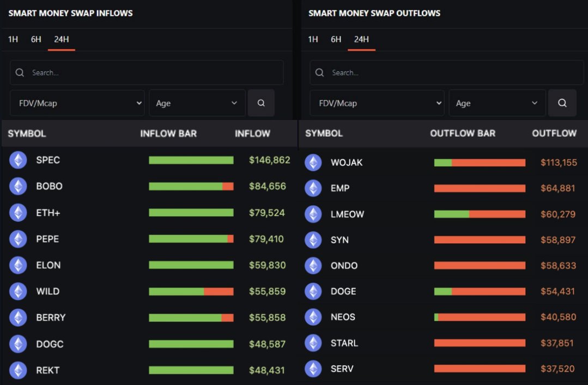Click the outflow bar for LMEOW
588x385 pixels.
[480, 214]
